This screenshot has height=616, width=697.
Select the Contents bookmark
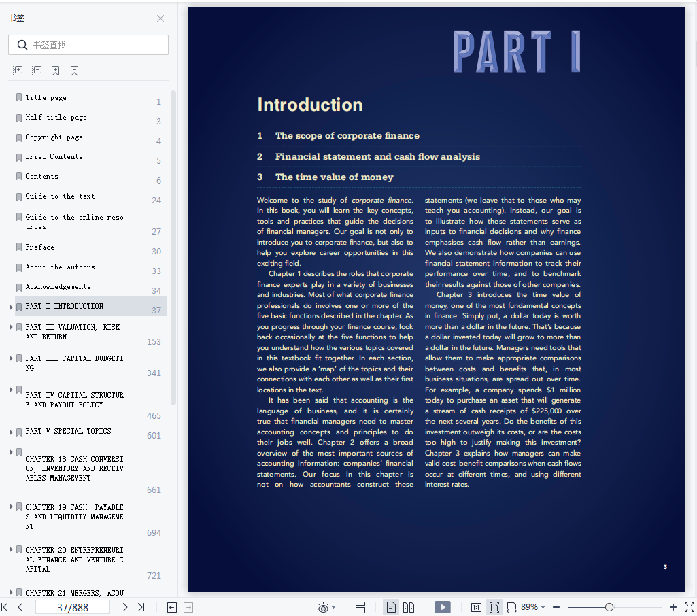(x=41, y=177)
